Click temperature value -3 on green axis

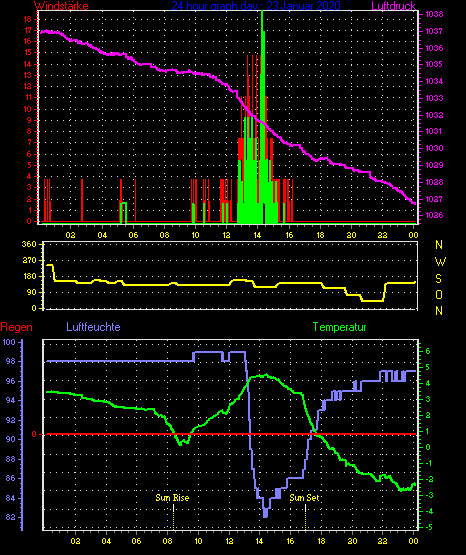pos(429,495)
